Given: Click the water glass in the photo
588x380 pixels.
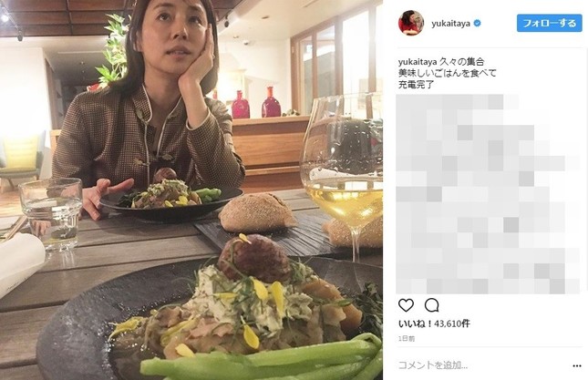Looking at the screenshot, I should click(51, 213).
